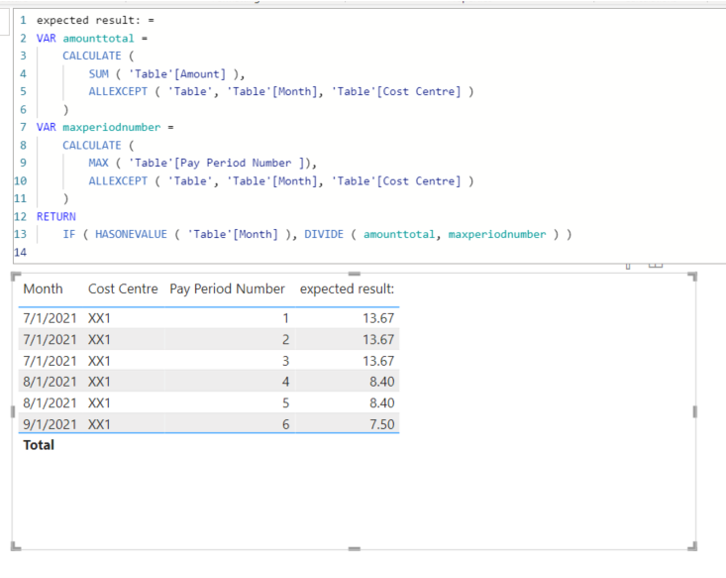Viewport: 726px width, 578px height.
Task: Click the 'amounttotal' variable name on line 2
Action: [98, 38]
